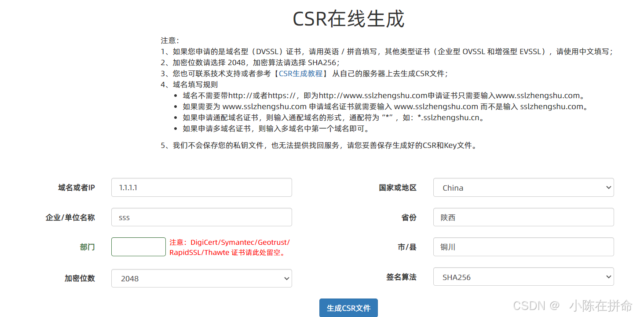The height and width of the screenshot is (317, 644).
Task: Click the 省份 field containing 陕西
Action: pyautogui.click(x=523, y=217)
